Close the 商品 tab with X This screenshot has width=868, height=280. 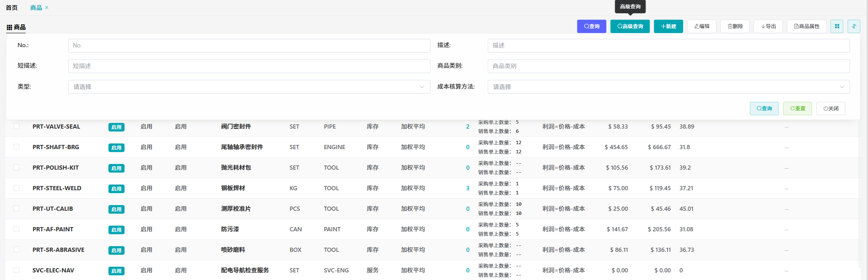47,8
